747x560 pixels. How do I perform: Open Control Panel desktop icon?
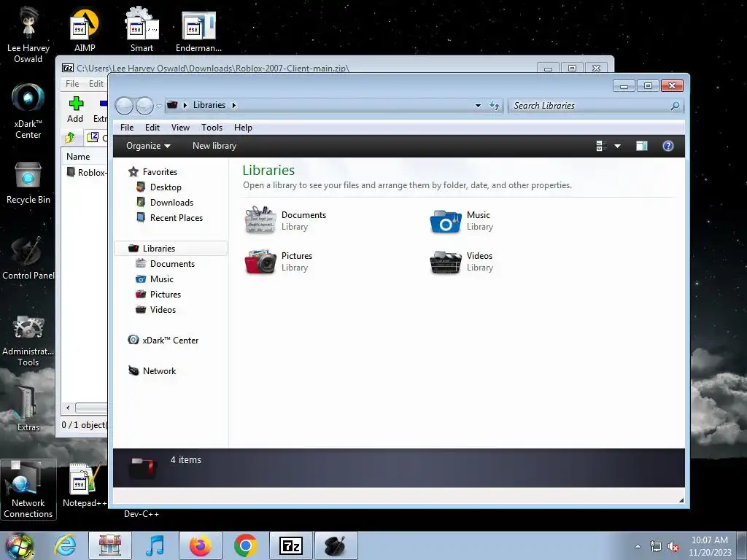click(x=28, y=259)
